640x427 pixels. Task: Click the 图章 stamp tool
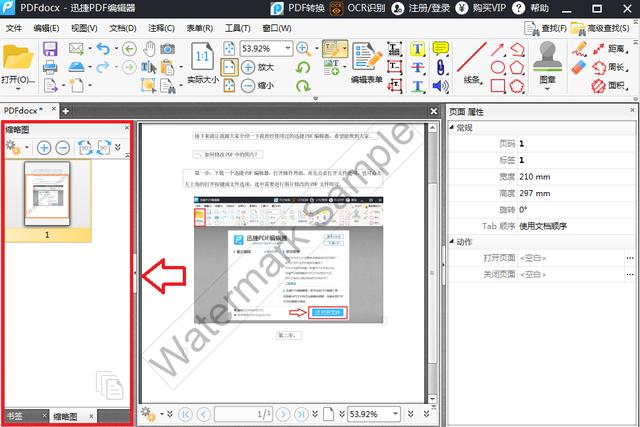coord(547,65)
